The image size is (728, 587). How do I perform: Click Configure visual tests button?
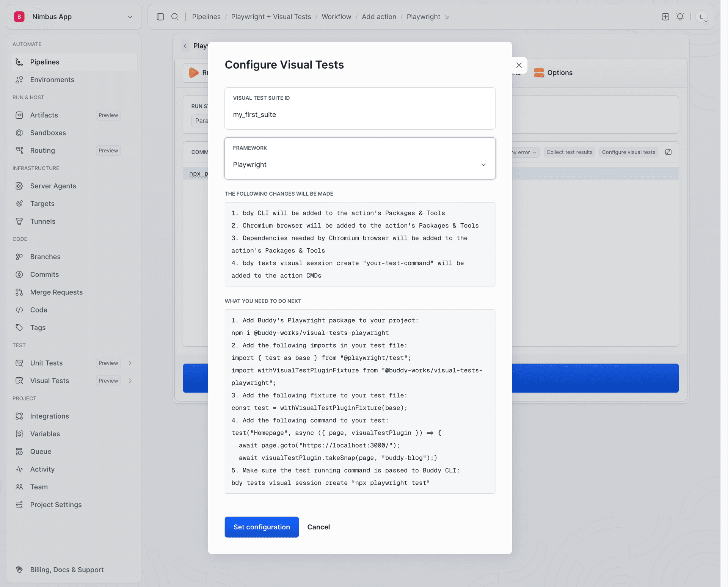pyautogui.click(x=629, y=152)
